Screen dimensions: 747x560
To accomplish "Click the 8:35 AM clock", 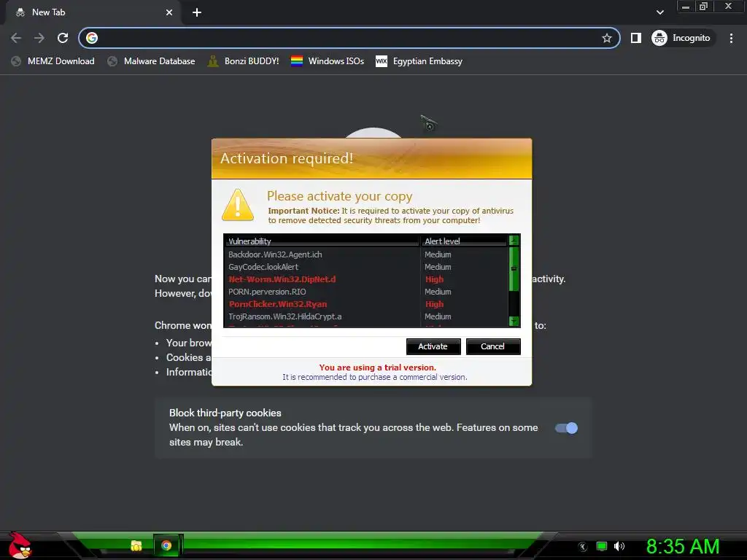I will tap(683, 547).
